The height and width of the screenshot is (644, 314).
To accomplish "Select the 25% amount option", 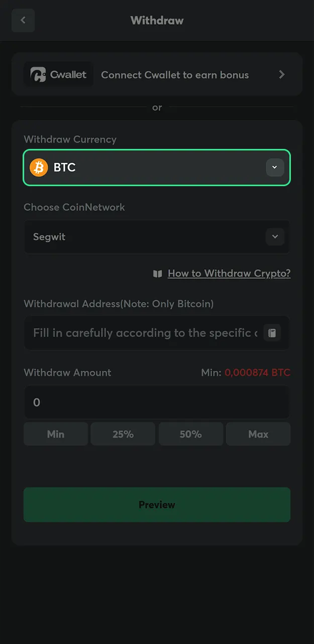I will coord(123,434).
